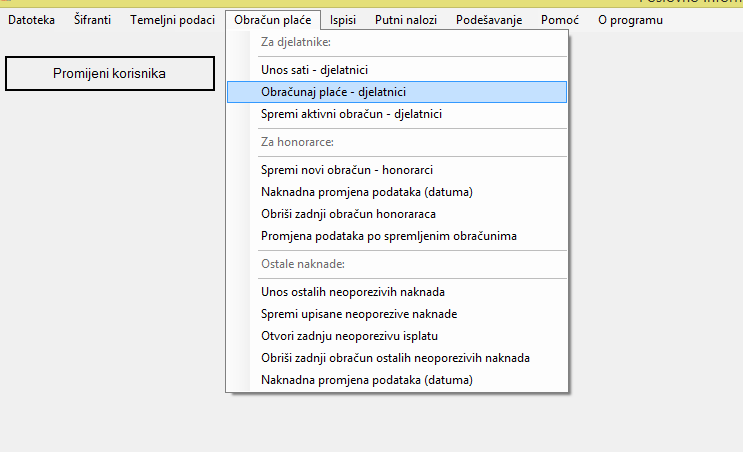Select Otvori zadnju neoporezivu isplatu
The width and height of the screenshot is (743, 452).
[x=349, y=336]
